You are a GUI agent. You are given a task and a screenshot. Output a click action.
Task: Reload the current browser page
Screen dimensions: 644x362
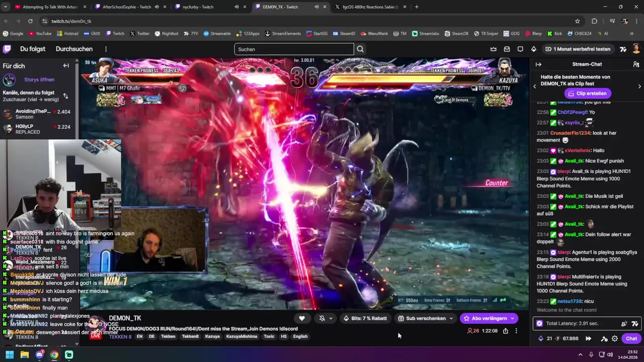(x=30, y=21)
